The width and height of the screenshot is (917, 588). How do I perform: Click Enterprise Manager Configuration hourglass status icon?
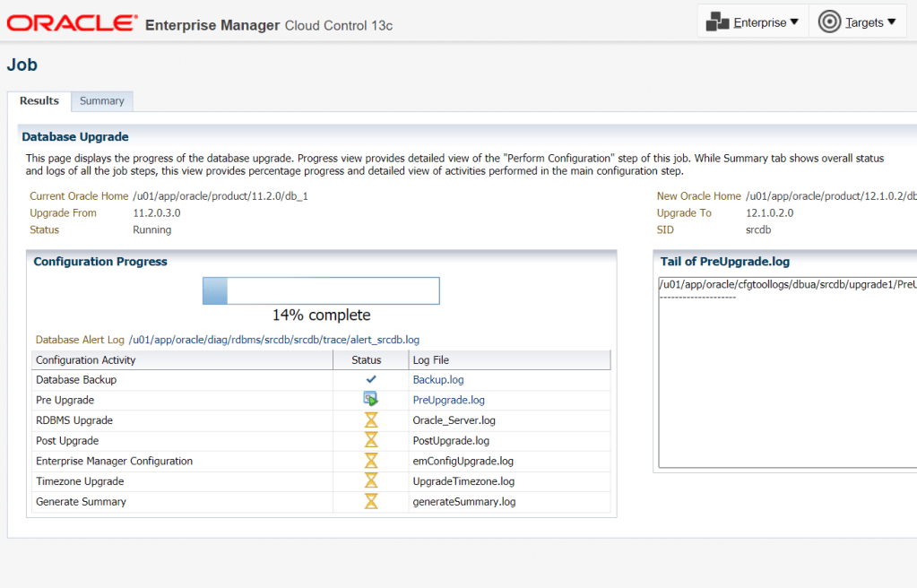(x=371, y=461)
